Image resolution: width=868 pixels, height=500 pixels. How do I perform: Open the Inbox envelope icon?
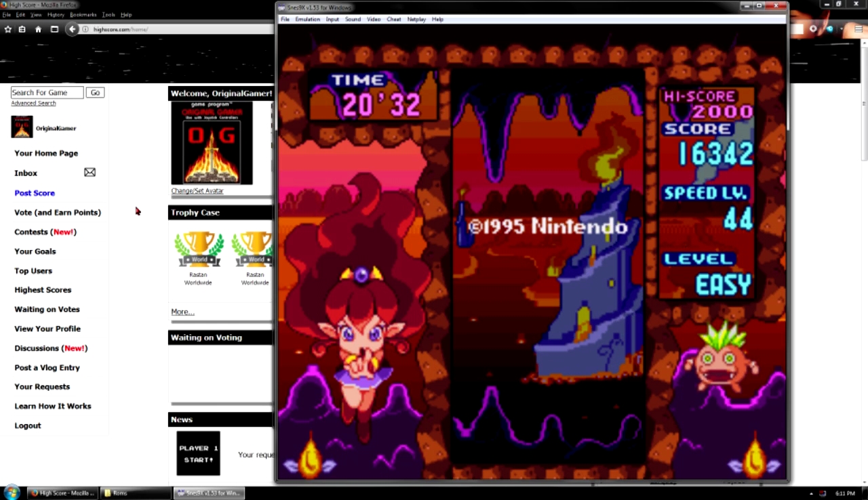click(90, 173)
